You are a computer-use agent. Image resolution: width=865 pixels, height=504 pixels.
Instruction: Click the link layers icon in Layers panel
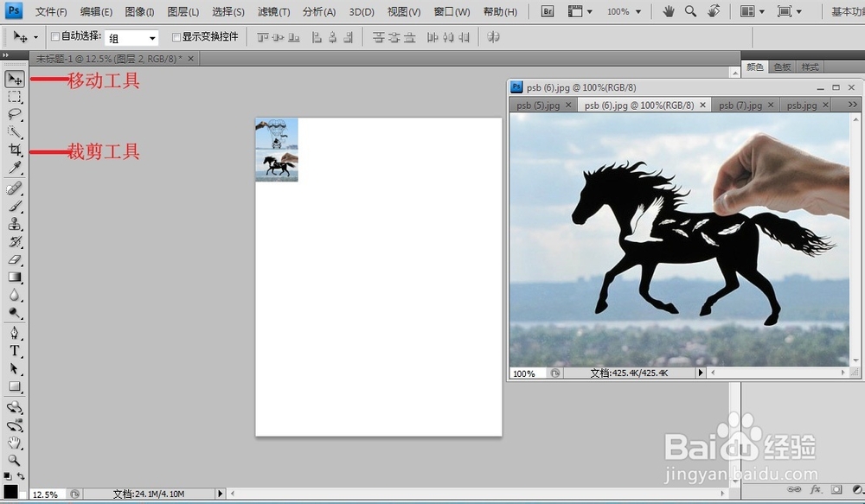pos(794,489)
